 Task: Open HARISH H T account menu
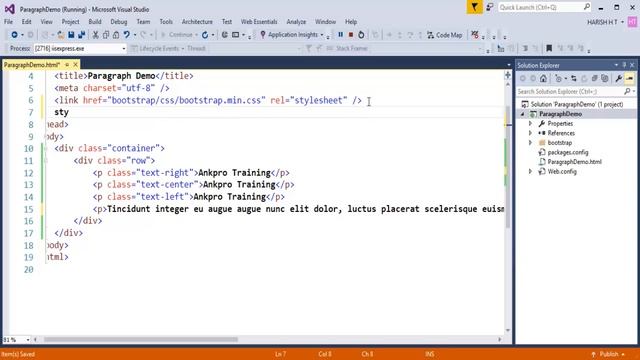[x=605, y=22]
